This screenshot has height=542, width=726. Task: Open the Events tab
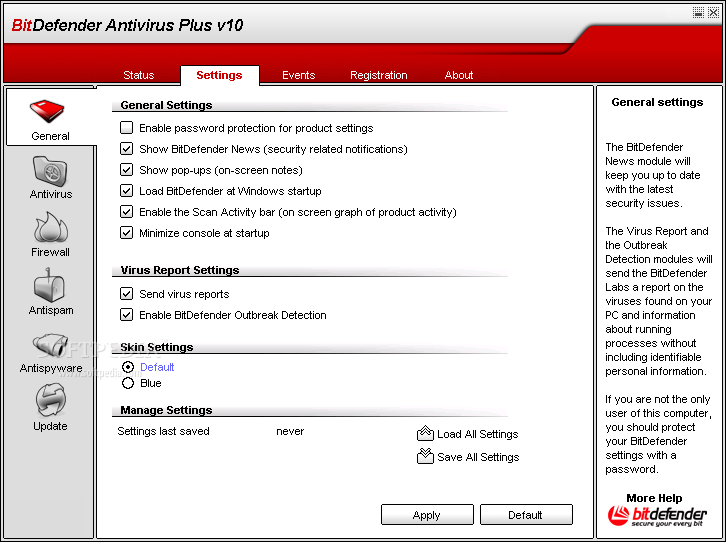click(299, 75)
